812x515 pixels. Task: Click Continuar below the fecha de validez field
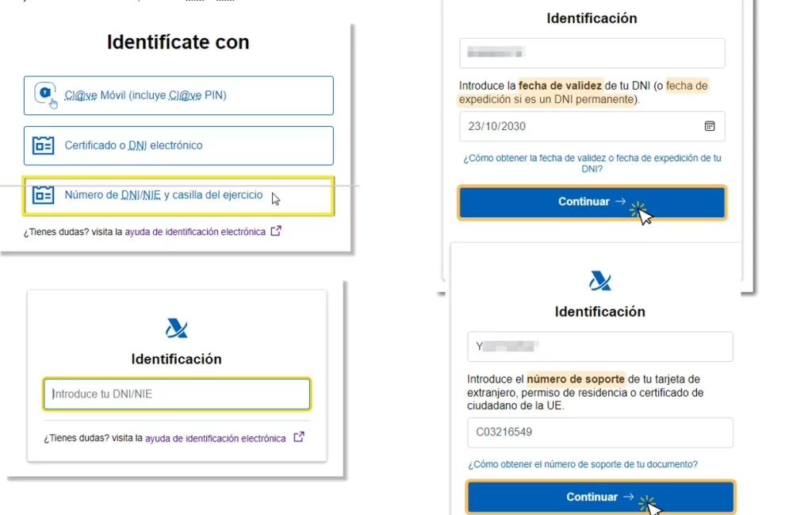click(x=592, y=202)
